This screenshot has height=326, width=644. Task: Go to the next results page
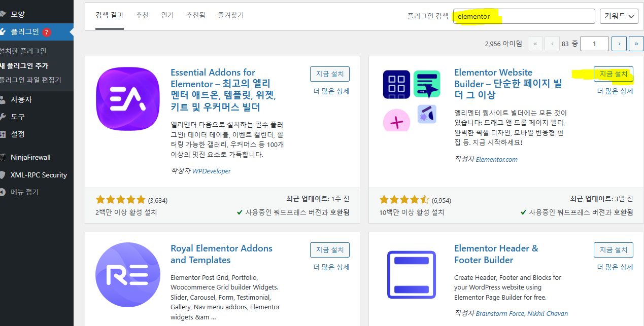point(619,44)
